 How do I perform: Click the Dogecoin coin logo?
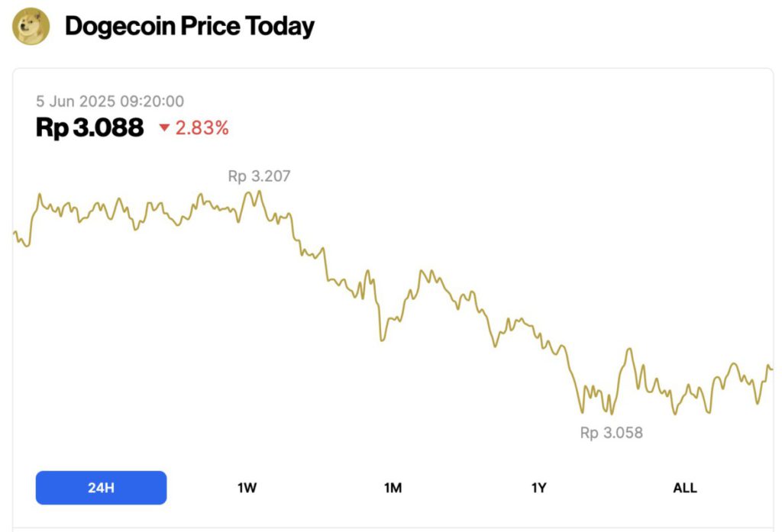(x=31, y=25)
